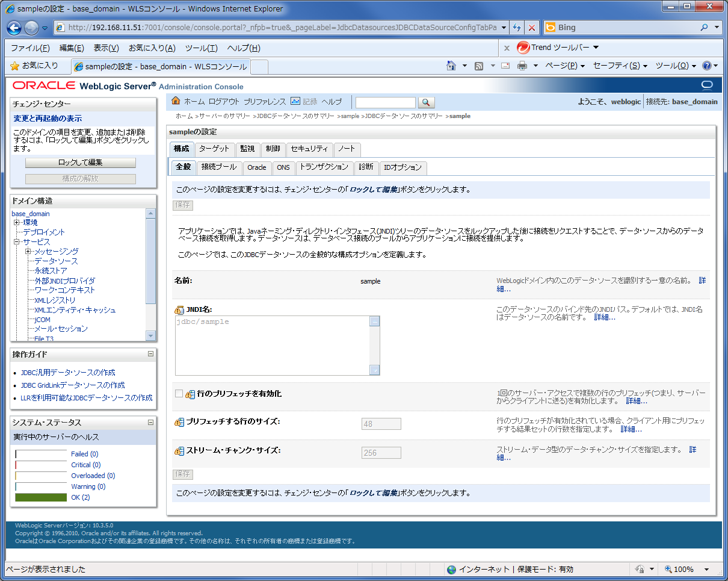Switch to the トランザクション tab
Screen dimensions: 728x581
(324, 167)
